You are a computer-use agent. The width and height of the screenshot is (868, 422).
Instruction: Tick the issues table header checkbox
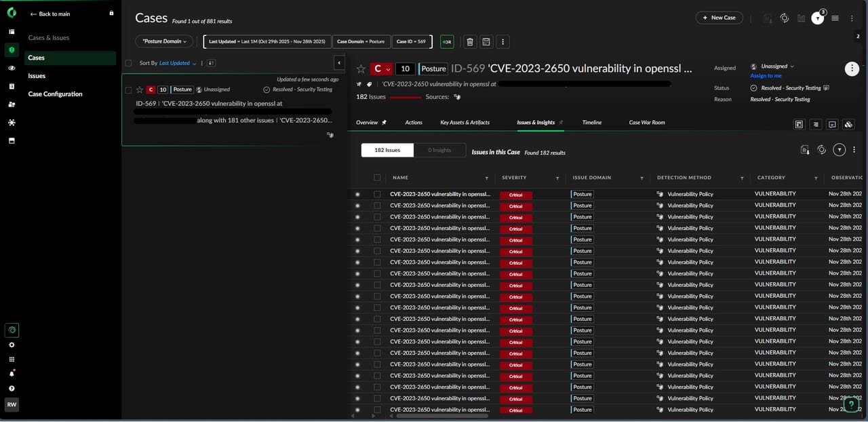click(x=377, y=178)
